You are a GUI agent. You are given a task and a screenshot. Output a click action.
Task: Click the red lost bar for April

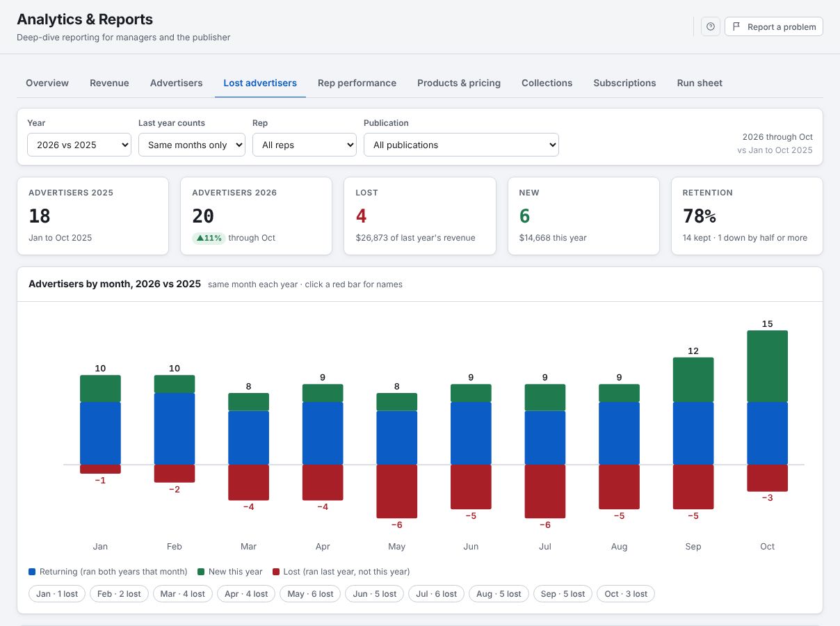pos(323,483)
